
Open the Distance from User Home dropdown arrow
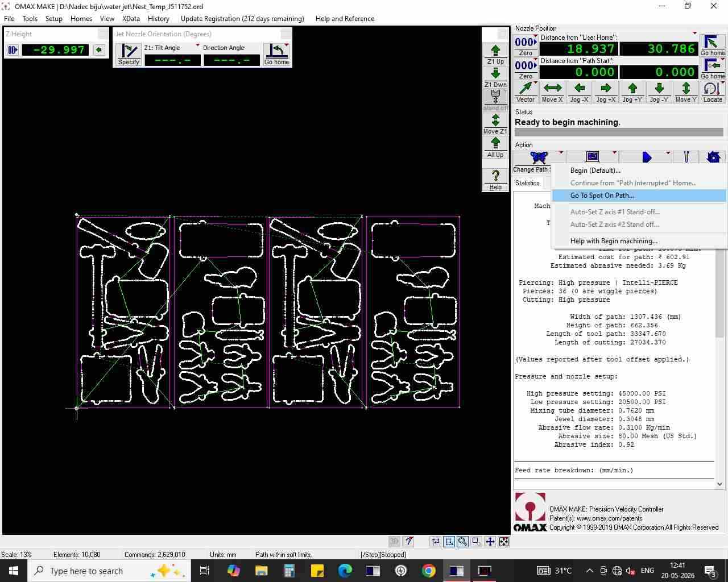[694, 34]
